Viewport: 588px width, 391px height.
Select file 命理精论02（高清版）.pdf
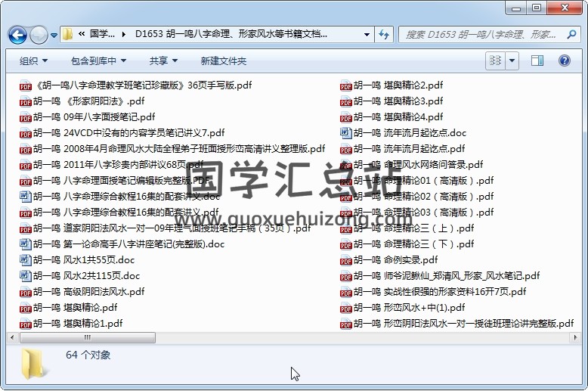pos(417,197)
